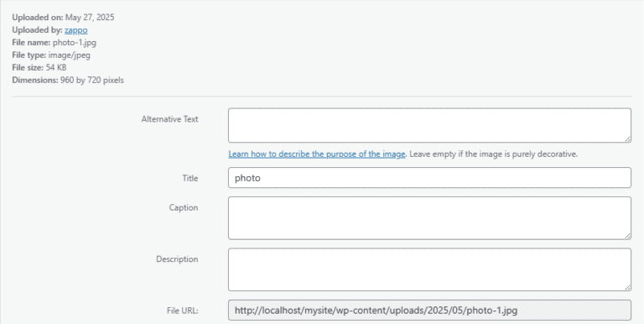Click the Description field label
This screenshot has height=324, width=644.
tap(177, 259)
